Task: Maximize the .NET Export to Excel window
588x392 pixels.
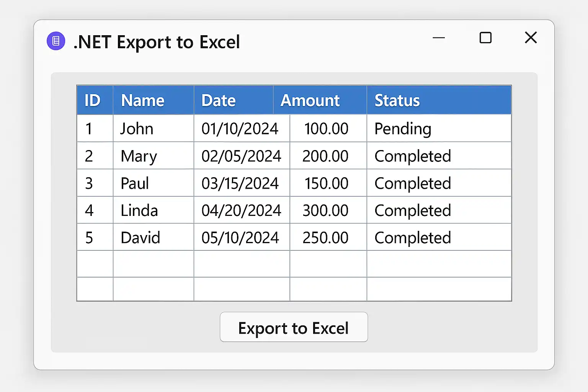Action: tap(485, 38)
